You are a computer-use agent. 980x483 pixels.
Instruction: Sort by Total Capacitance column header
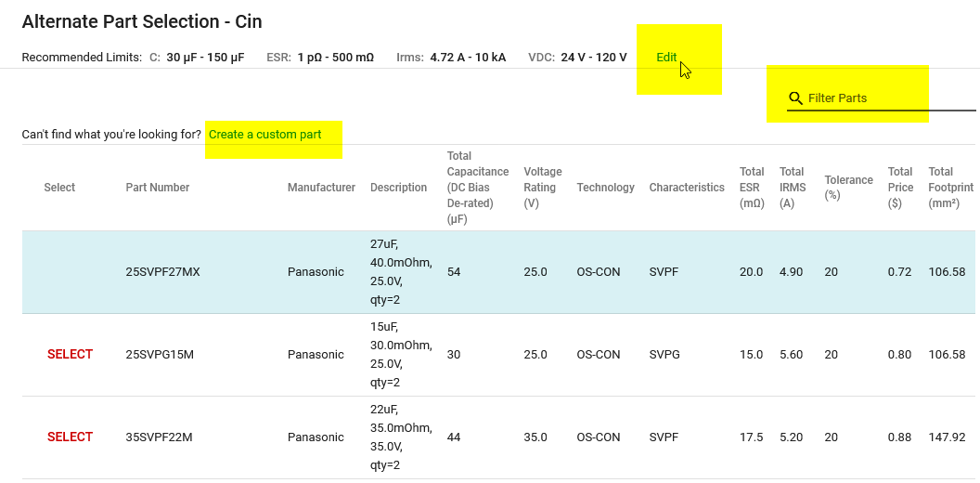click(x=477, y=188)
